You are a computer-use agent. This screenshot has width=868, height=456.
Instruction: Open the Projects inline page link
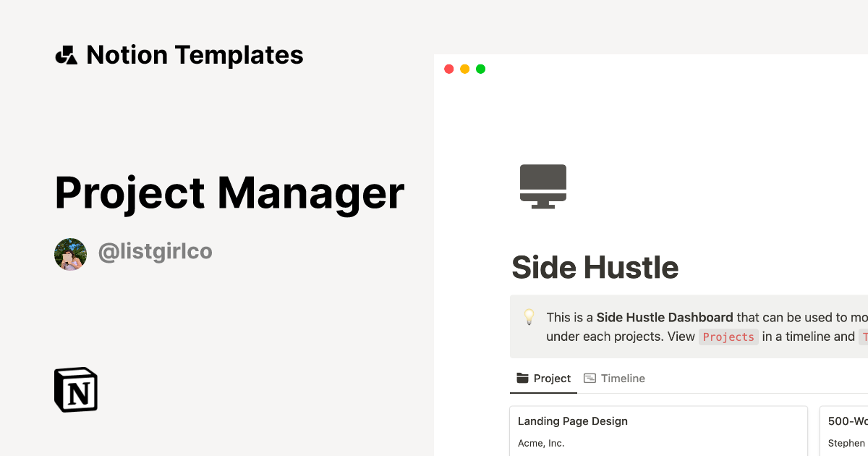click(x=728, y=337)
